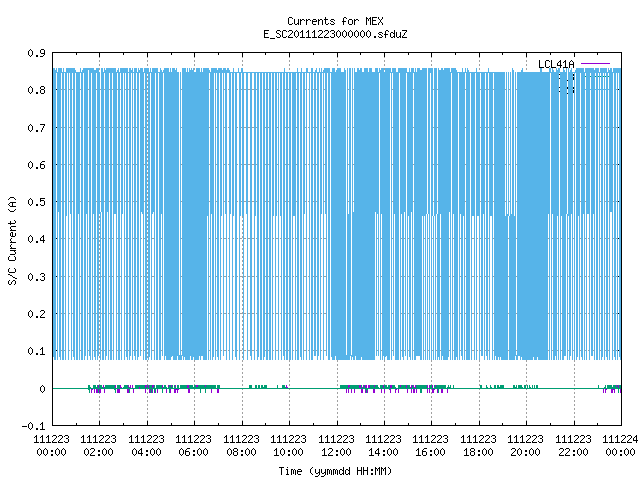The width and height of the screenshot is (640, 480).
Task: Click the x-axis tick label "111223 04:00"
Action: click(147, 446)
